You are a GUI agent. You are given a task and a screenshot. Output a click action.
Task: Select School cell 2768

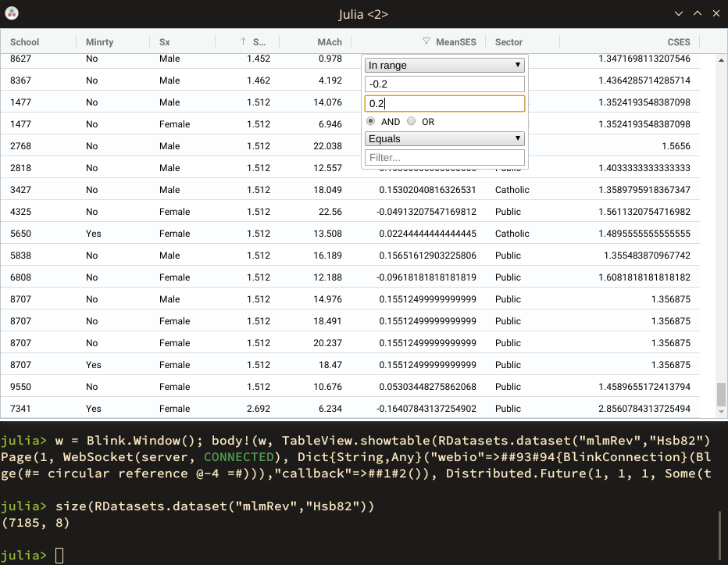20,146
